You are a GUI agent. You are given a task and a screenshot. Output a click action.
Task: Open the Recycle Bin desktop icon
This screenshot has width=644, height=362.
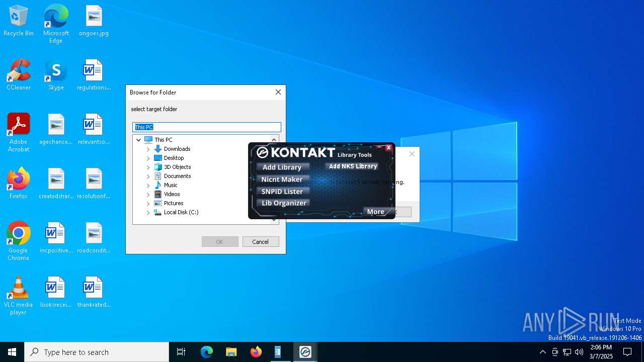point(19,21)
